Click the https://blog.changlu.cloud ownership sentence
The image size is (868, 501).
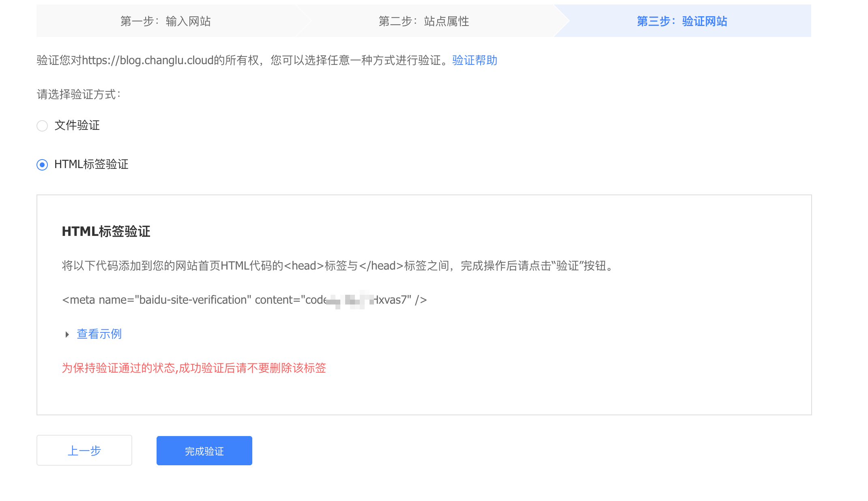(244, 60)
